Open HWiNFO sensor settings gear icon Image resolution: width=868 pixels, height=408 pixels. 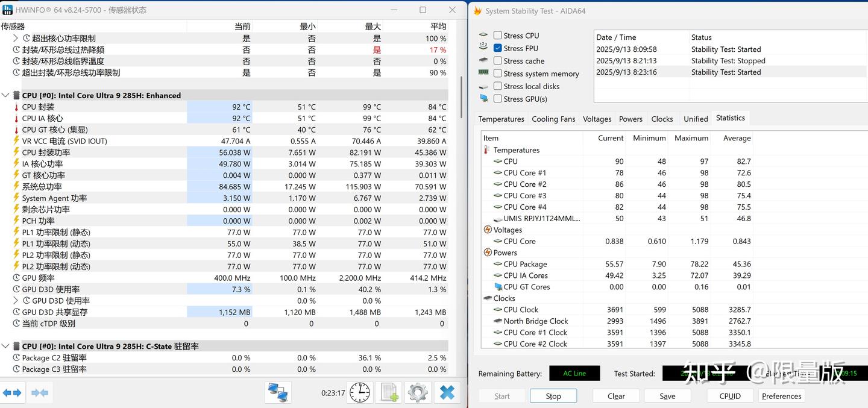point(418,392)
